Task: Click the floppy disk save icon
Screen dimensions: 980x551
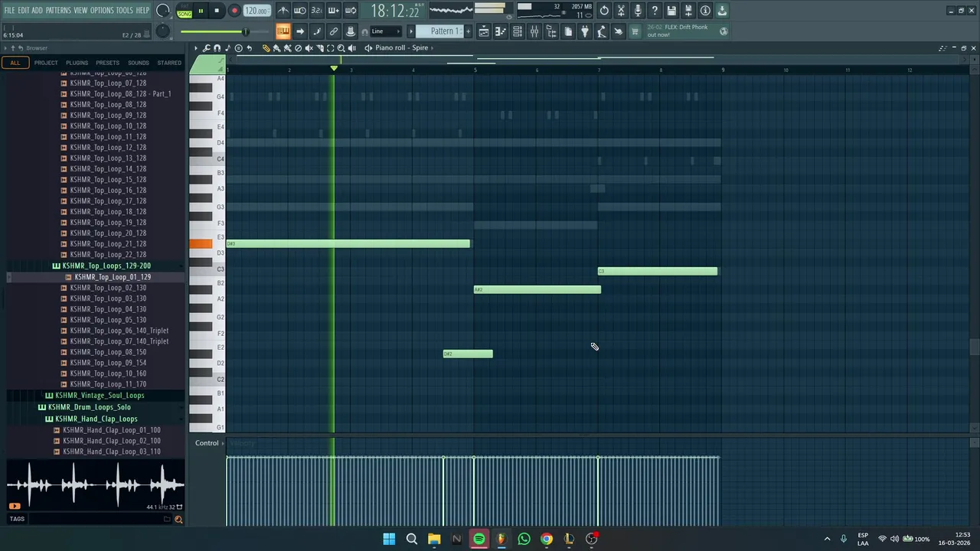Action: coord(671,11)
